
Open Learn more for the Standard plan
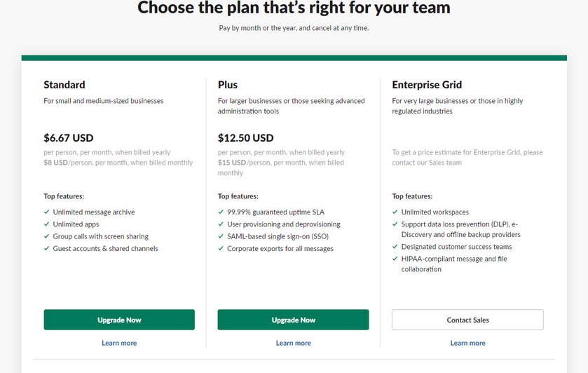[x=119, y=343]
